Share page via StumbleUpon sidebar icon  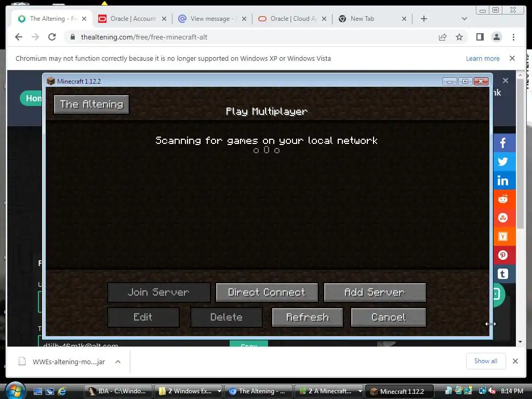pos(503,218)
